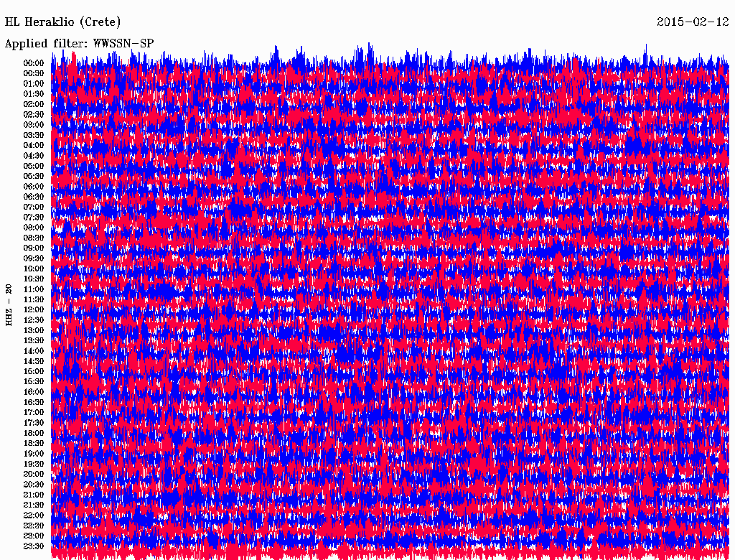Select the 09:30 time row label
This screenshot has height=560, width=735.
click(x=34, y=258)
